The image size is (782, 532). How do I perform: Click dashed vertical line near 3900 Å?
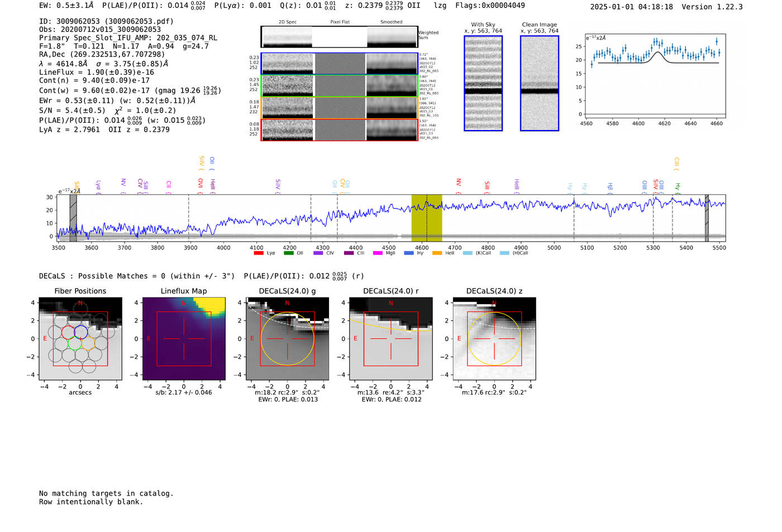[188, 218]
